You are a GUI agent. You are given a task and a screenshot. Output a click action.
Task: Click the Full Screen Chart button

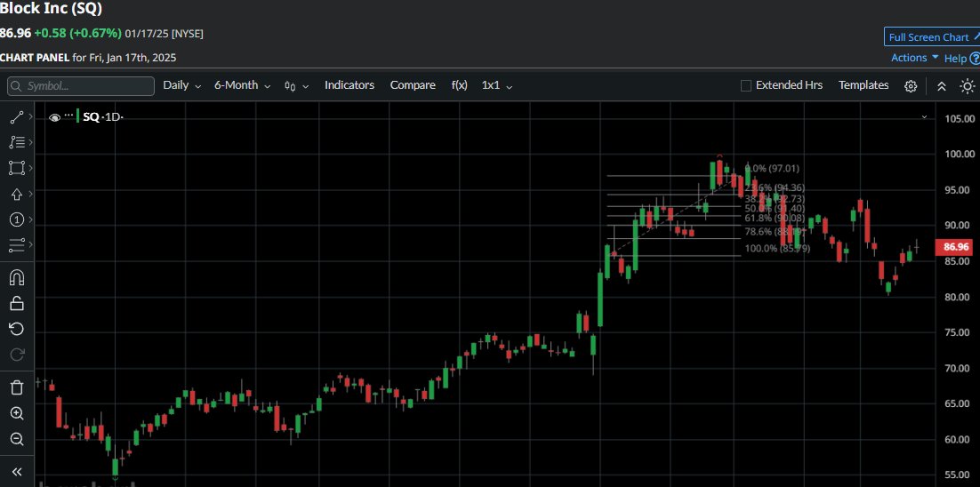tap(932, 36)
